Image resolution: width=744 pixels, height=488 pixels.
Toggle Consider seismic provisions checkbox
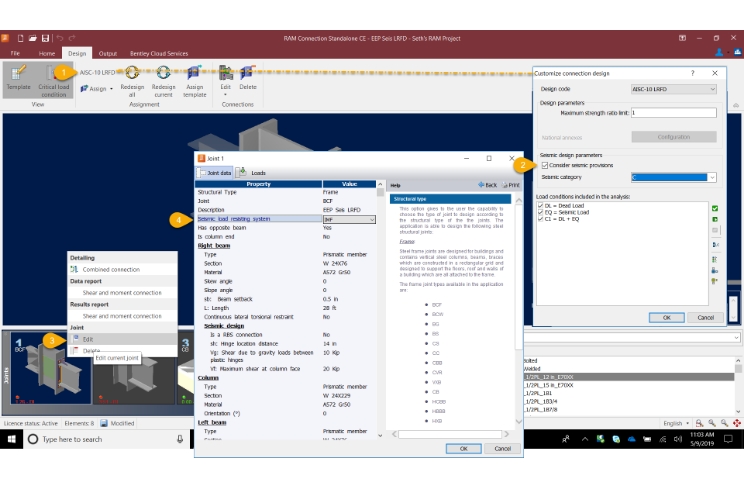(x=545, y=165)
